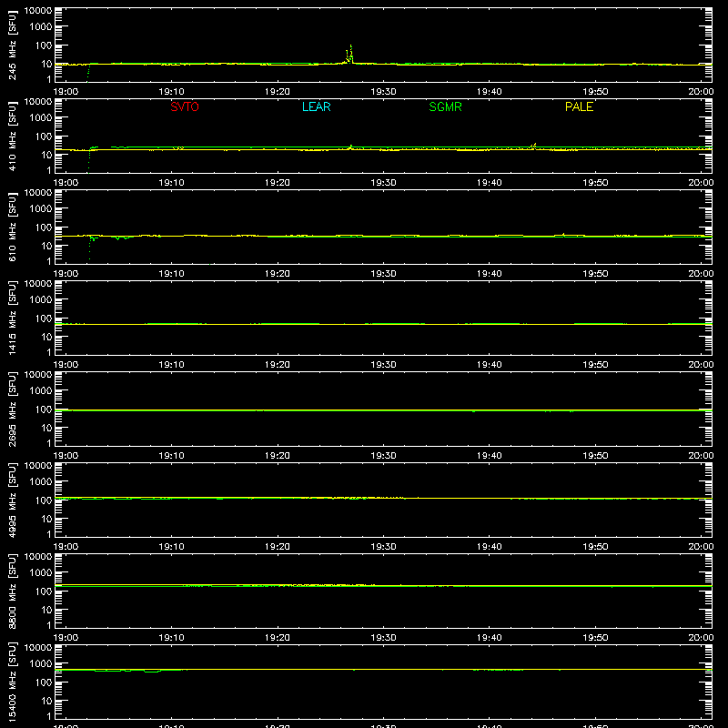
Task: Click the burst spike peak in 245 MHz plot
Action: coord(351,46)
